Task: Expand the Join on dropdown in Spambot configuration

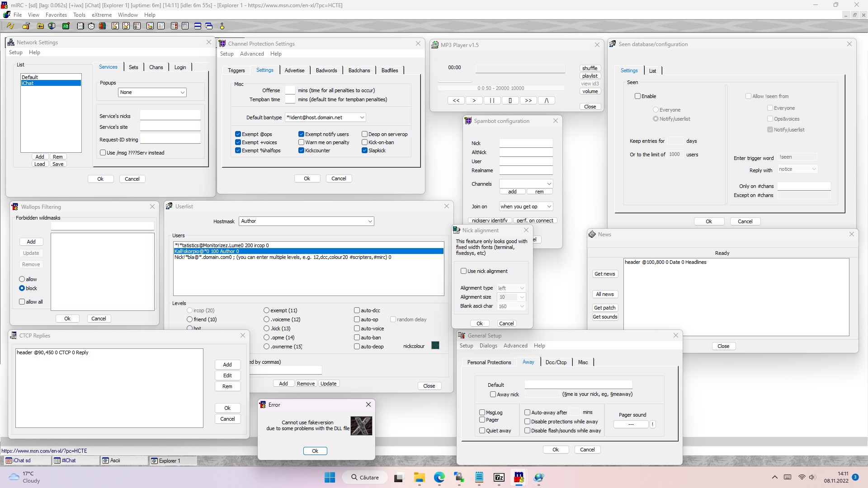Action: [x=526, y=206]
